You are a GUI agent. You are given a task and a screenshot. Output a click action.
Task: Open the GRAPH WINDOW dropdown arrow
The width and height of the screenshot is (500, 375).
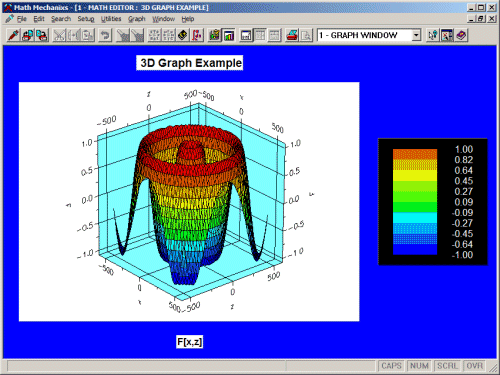coord(416,35)
